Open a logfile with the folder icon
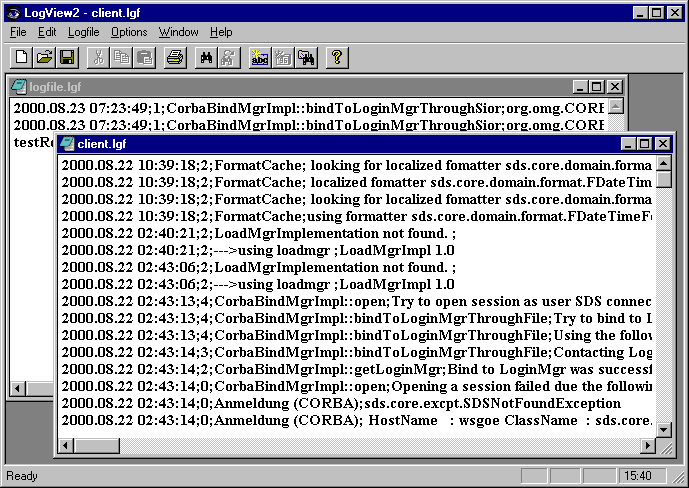Screen dimensions: 689x488 (x=44, y=58)
